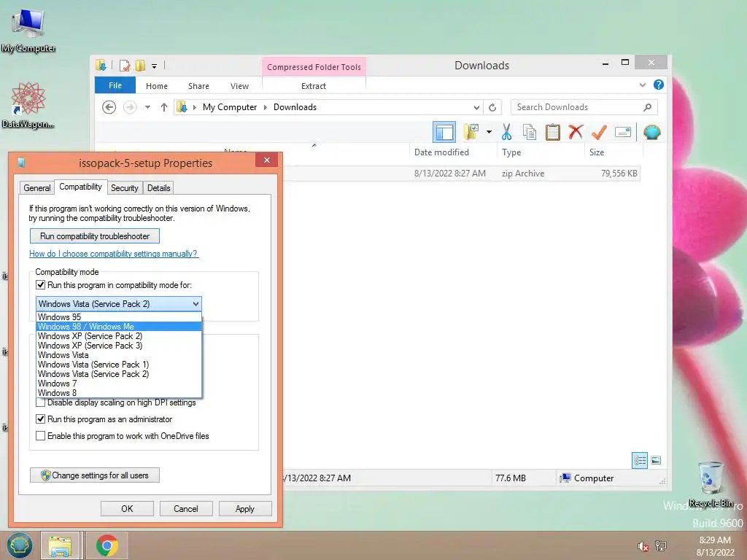Switch to the Details tab in Properties
The height and width of the screenshot is (560, 747).
pos(158,187)
